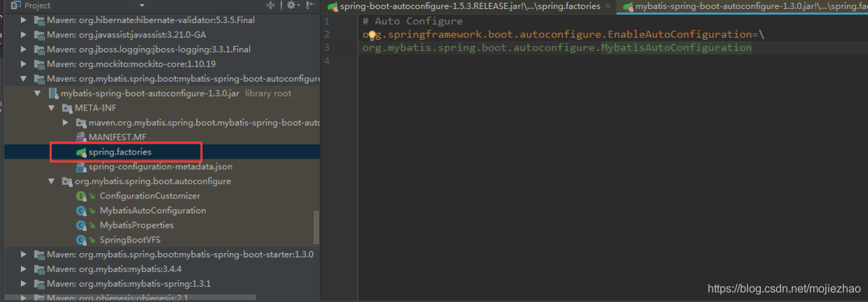Viewport: 868px width, 302px height.
Task: Select spring-configuration-metadata.json file
Action: click(x=160, y=166)
